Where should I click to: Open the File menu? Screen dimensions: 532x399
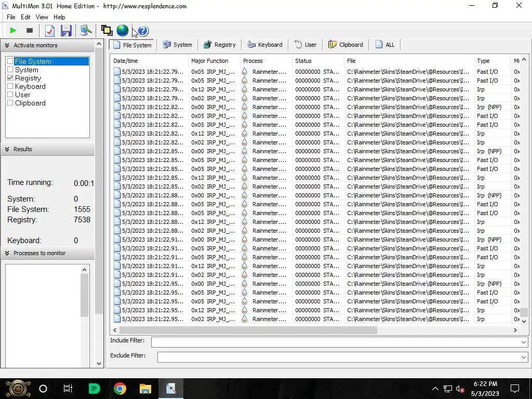point(11,17)
